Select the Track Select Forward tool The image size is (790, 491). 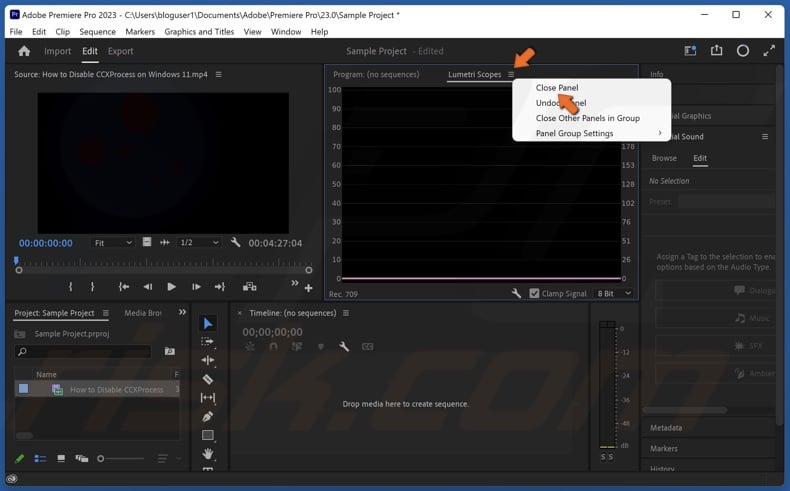[x=207, y=342]
